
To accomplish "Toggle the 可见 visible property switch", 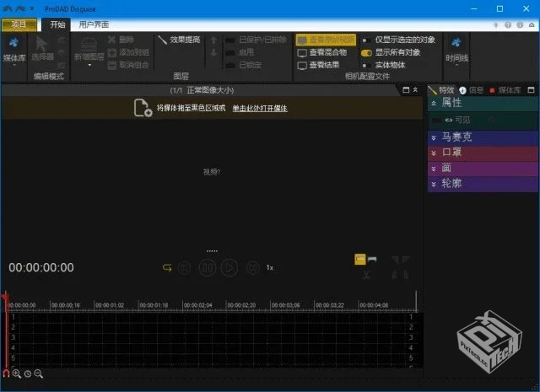I will (436, 120).
